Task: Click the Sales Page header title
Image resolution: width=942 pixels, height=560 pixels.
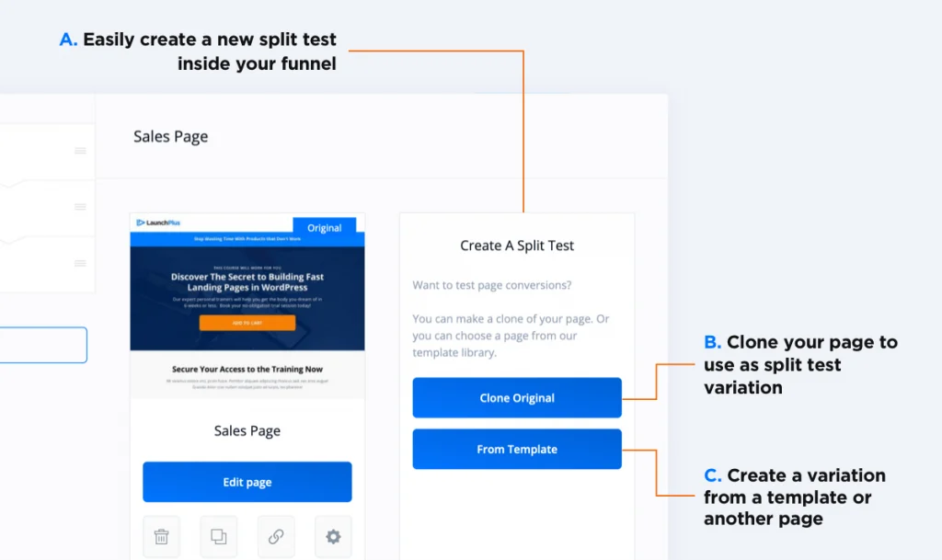Action: 170,137
